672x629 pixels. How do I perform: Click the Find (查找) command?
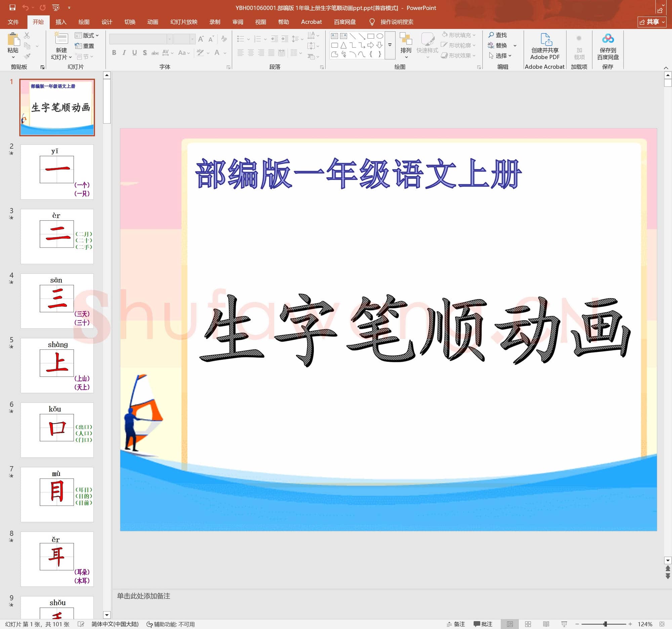500,35
